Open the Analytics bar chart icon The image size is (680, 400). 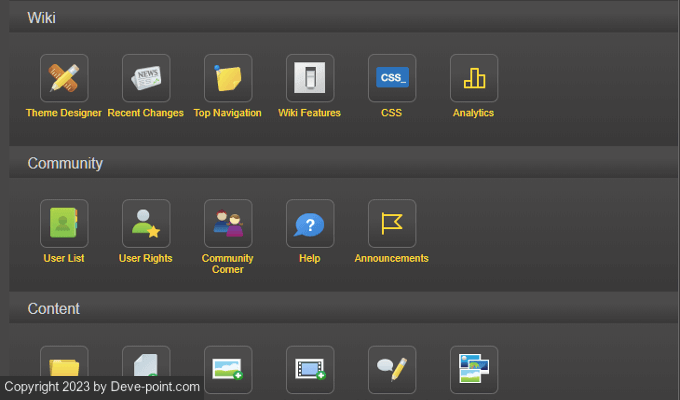pyautogui.click(x=474, y=78)
